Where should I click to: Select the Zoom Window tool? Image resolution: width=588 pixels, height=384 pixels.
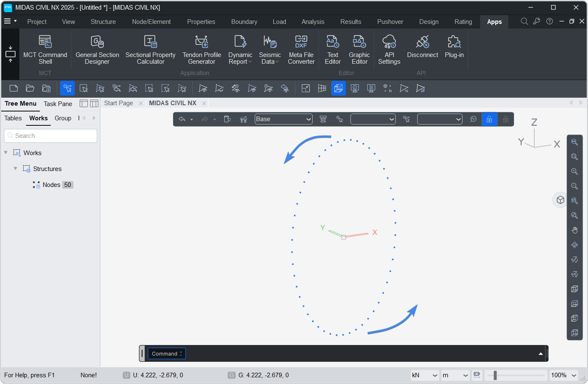pyautogui.click(x=575, y=157)
